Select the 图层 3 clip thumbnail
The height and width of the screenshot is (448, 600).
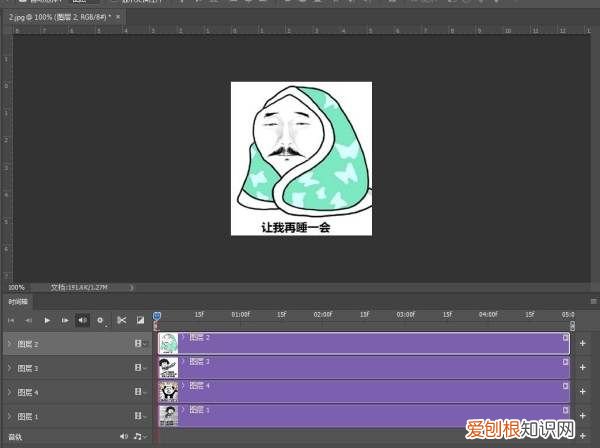coord(168,367)
